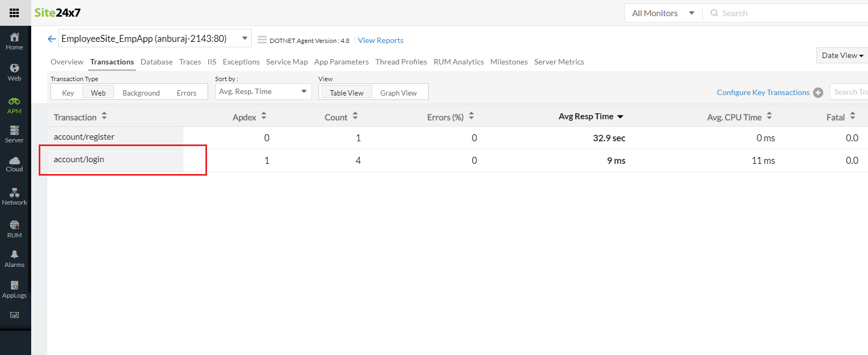Open the Network section in sidebar
The image size is (868, 355).
(15, 196)
